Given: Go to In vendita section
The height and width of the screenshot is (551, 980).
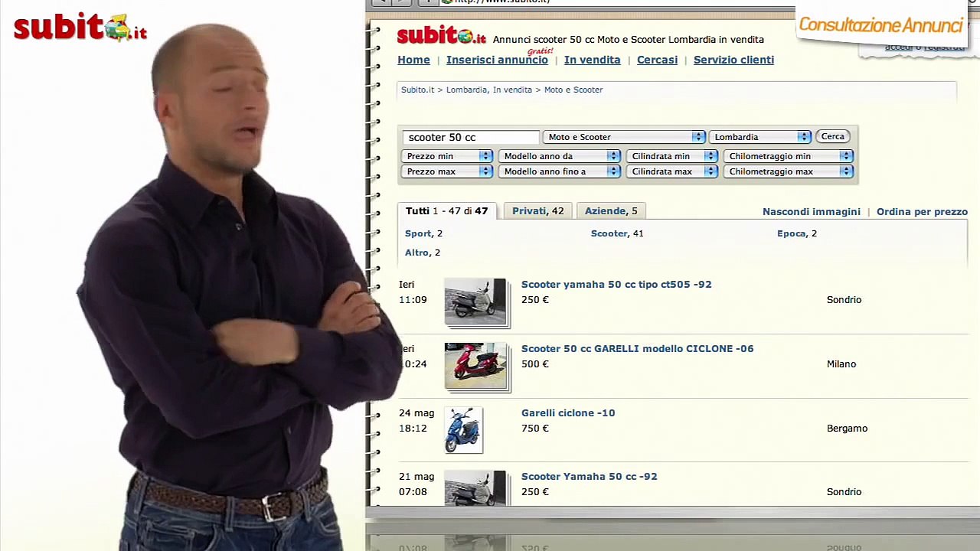Looking at the screenshot, I should click(x=592, y=60).
